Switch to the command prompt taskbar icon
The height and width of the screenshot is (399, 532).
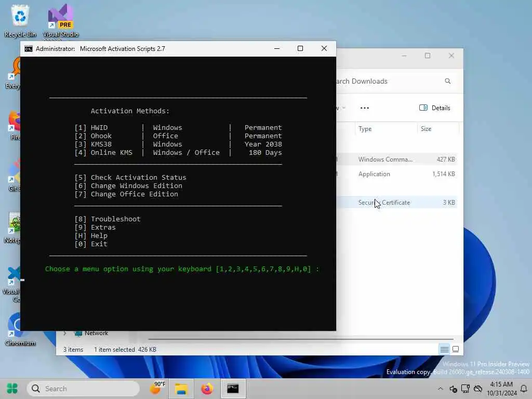[233, 389]
